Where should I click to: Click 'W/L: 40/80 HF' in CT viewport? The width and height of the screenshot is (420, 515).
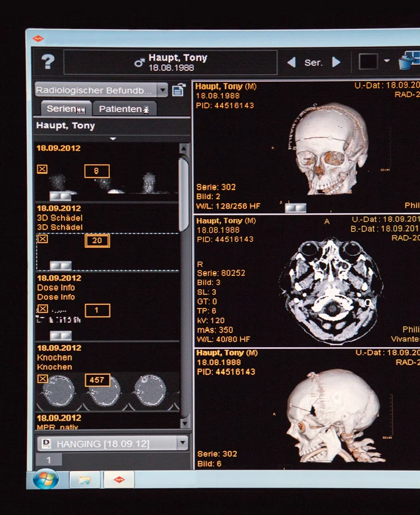[223, 339]
